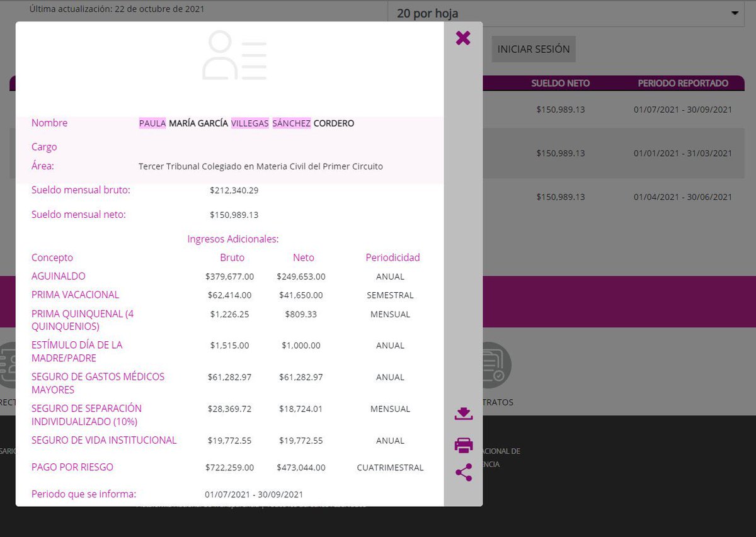Click SEGURO DE GASTOS MÉDICOS MAYORES label
The height and width of the screenshot is (537, 756).
coord(98,383)
